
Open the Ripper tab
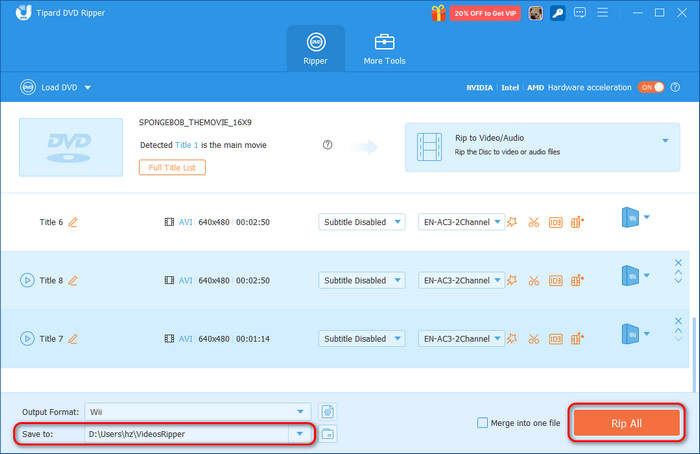click(x=316, y=49)
